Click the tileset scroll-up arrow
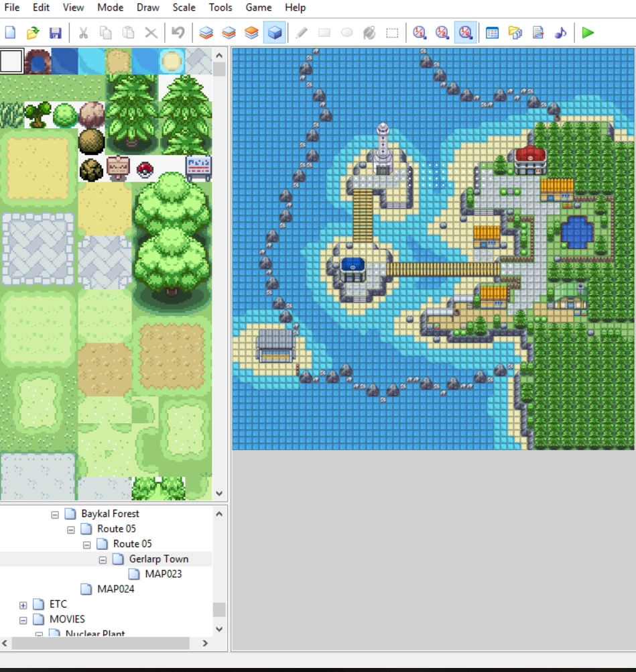 [219, 55]
